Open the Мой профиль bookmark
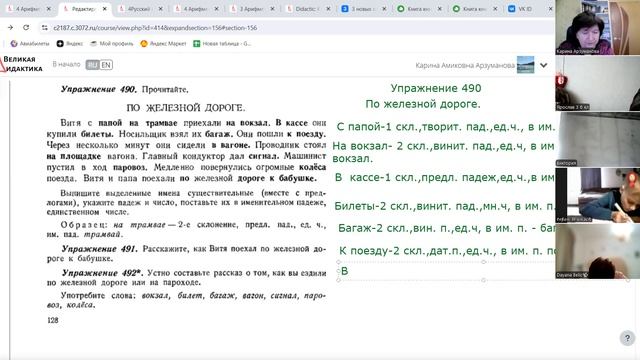This screenshot has width=640, height=360. (x=112, y=43)
